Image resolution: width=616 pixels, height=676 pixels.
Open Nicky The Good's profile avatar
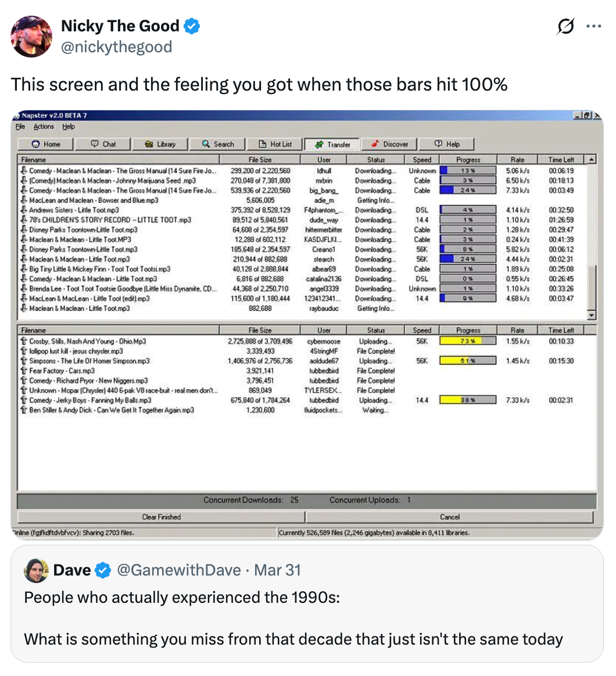click(31, 36)
